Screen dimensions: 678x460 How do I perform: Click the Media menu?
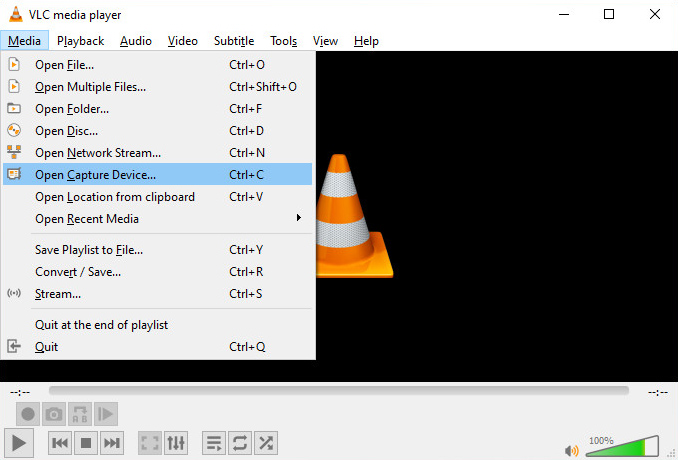pos(24,41)
